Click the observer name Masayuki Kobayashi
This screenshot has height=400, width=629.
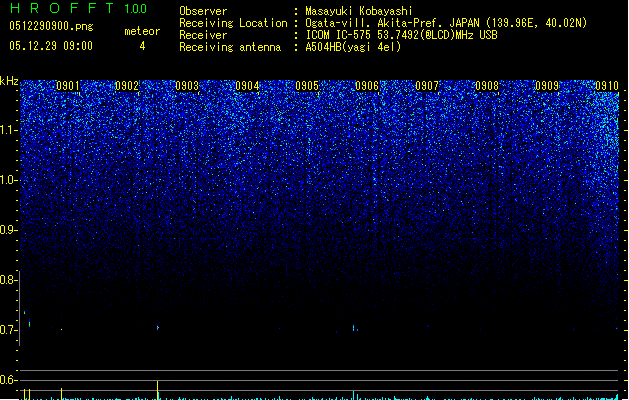359,11
